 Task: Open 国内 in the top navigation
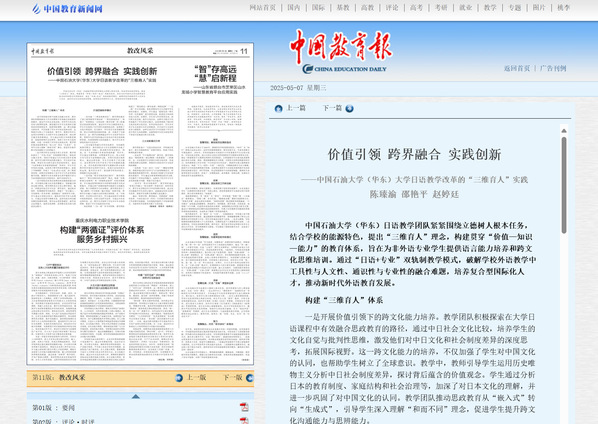(294, 8)
